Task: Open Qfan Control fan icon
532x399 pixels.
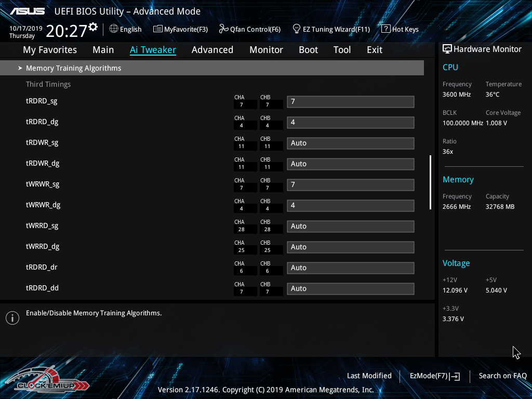Action: 224,29
